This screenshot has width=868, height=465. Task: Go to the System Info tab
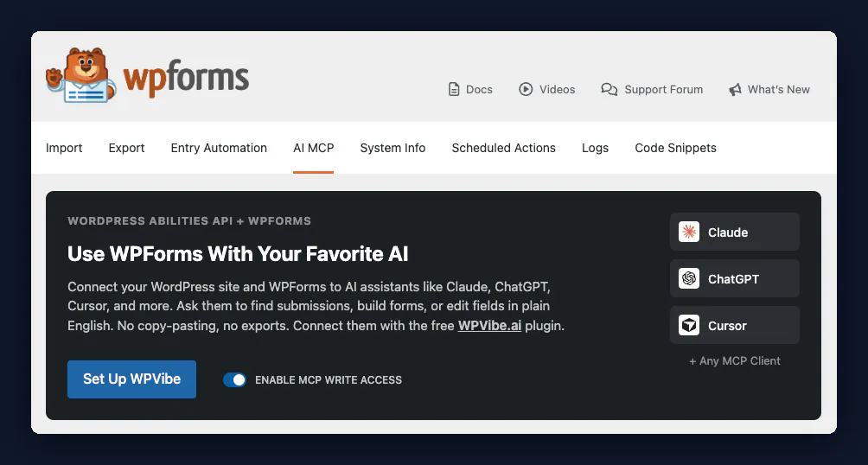click(x=393, y=148)
